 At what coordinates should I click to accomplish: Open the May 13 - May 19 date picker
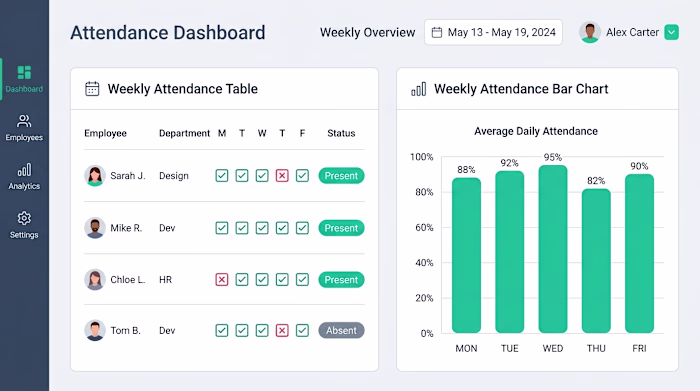click(493, 32)
